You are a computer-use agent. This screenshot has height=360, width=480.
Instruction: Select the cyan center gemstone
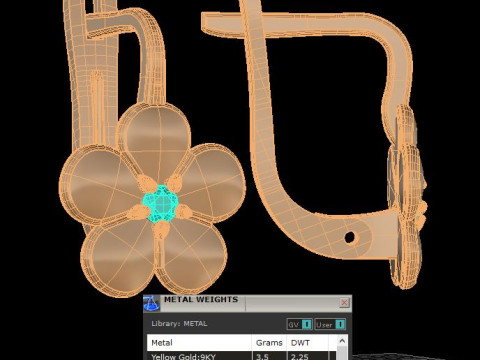[x=161, y=203]
